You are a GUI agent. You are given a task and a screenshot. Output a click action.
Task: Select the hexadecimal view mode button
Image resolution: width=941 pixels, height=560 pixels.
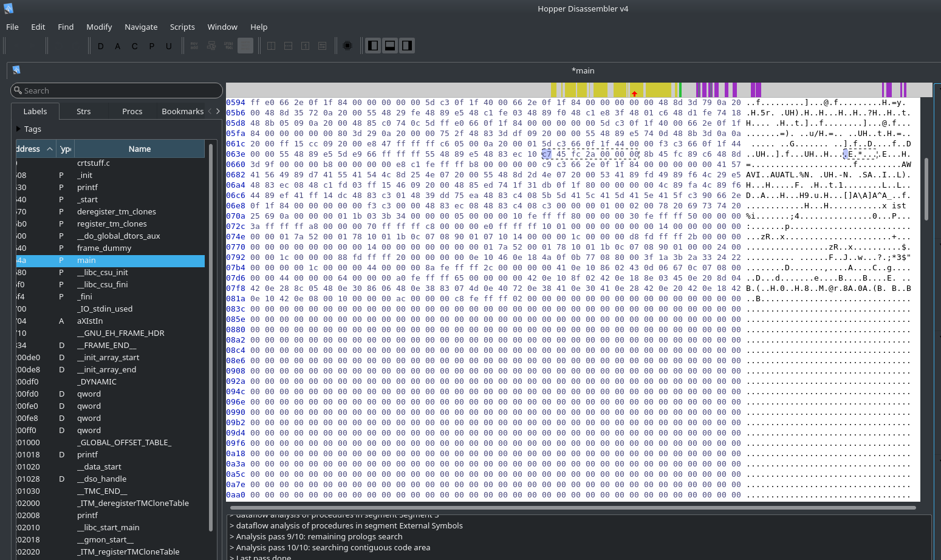pyautogui.click(x=245, y=46)
